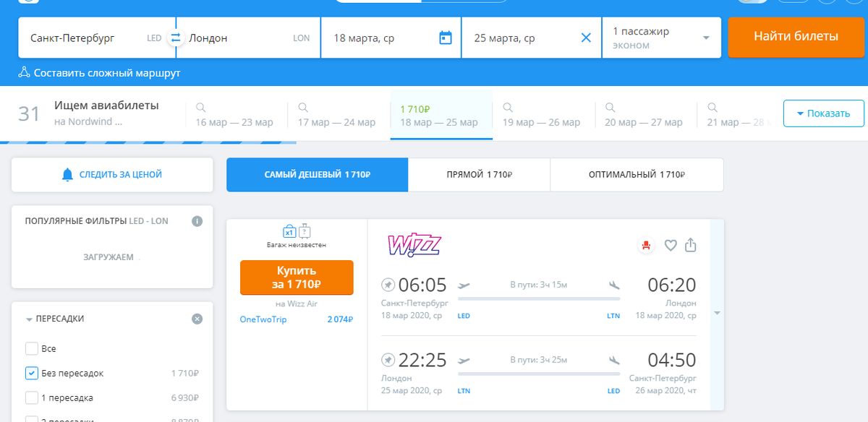Check the Все transfers checkbox
This screenshot has width=868, height=422.
tap(31, 348)
